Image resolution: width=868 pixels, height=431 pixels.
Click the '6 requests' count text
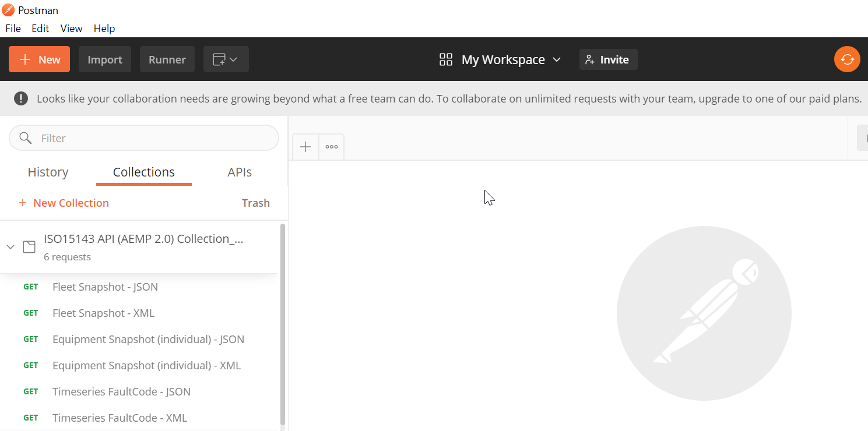67,257
